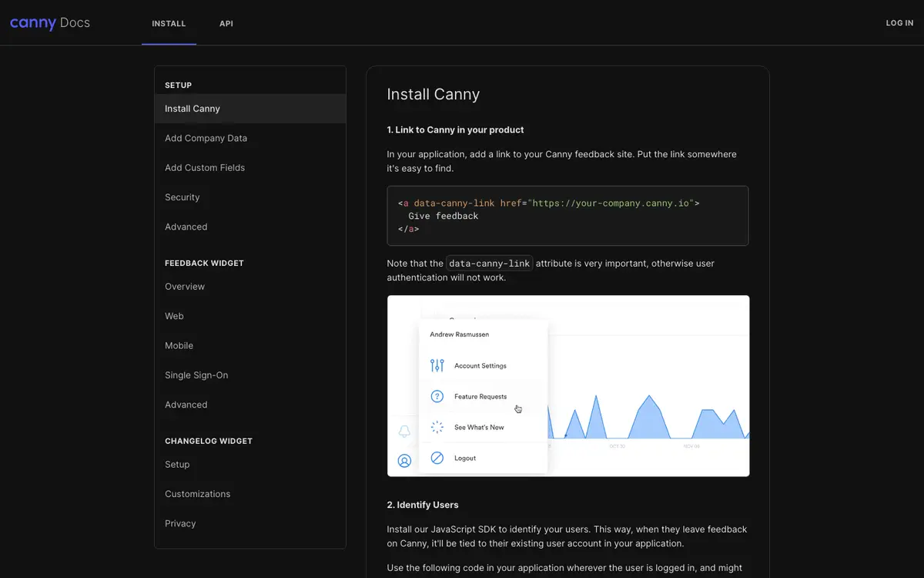Image resolution: width=924 pixels, height=578 pixels.
Task: Select Install Canny in sidebar
Action: [250, 109]
